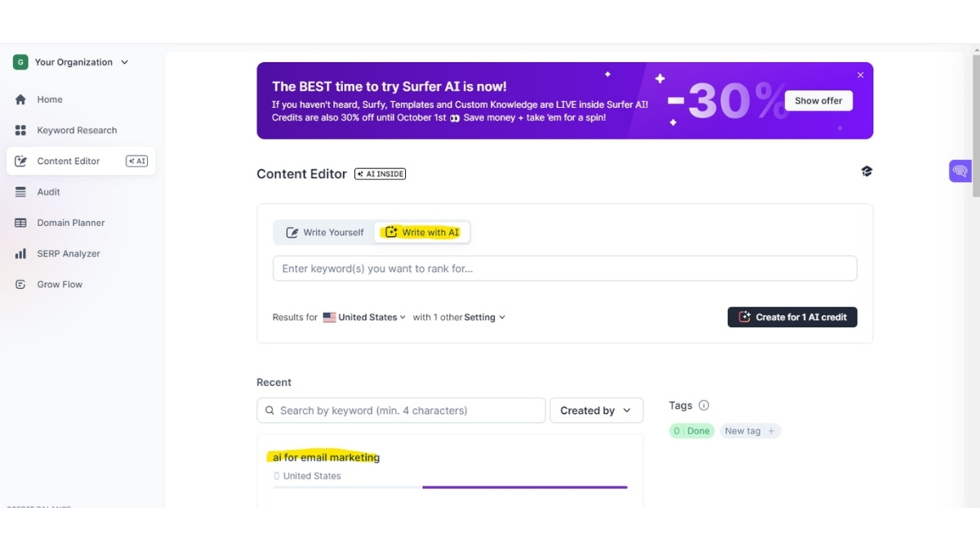This screenshot has width=980, height=551.
Task: Click the AI INSIDE badge
Action: [x=380, y=173]
